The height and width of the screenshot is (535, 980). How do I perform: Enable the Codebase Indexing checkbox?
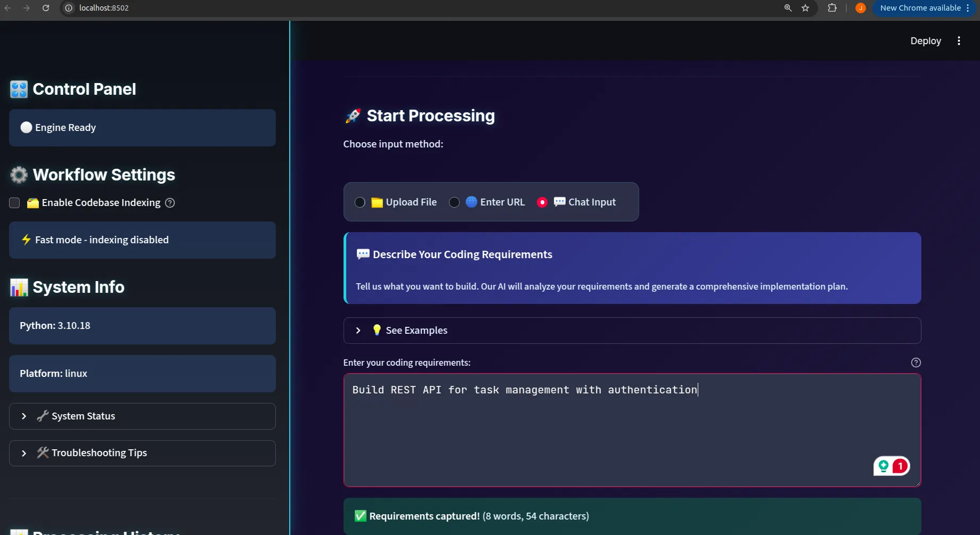coord(15,203)
